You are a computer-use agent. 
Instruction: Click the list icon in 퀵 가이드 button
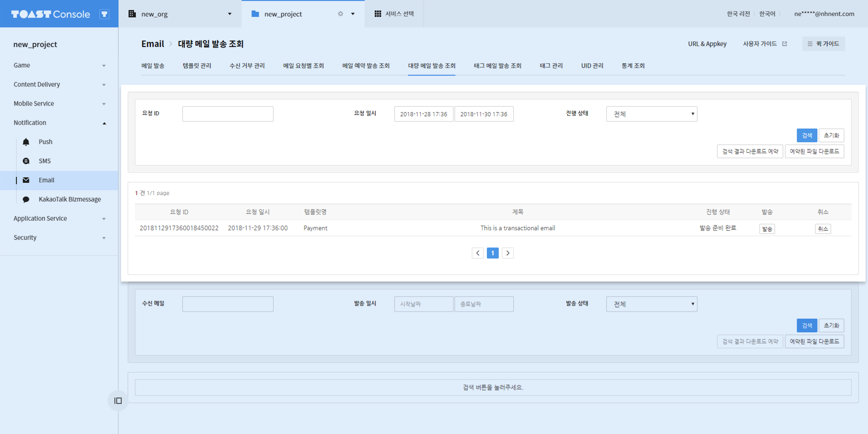point(810,44)
